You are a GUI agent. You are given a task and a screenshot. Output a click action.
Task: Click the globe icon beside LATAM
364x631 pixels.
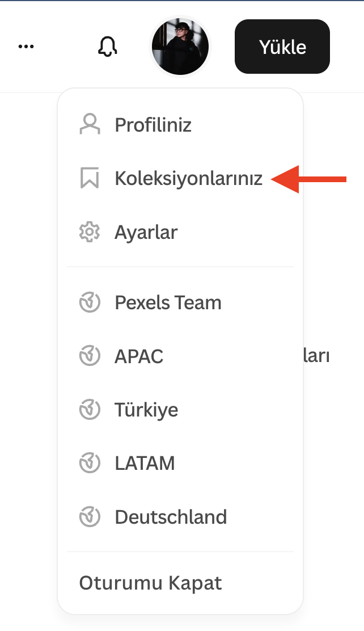click(x=90, y=464)
